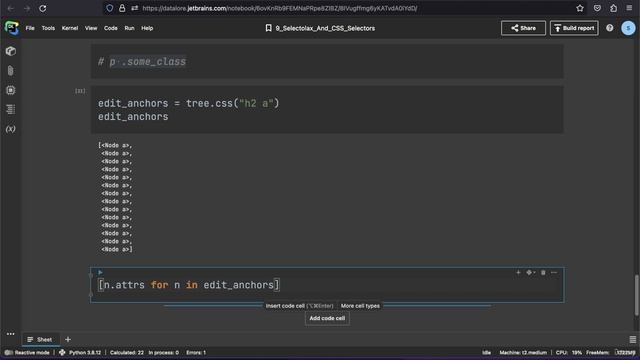This screenshot has width=640, height=360.
Task: Show site security shield info
Action: point(109,8)
